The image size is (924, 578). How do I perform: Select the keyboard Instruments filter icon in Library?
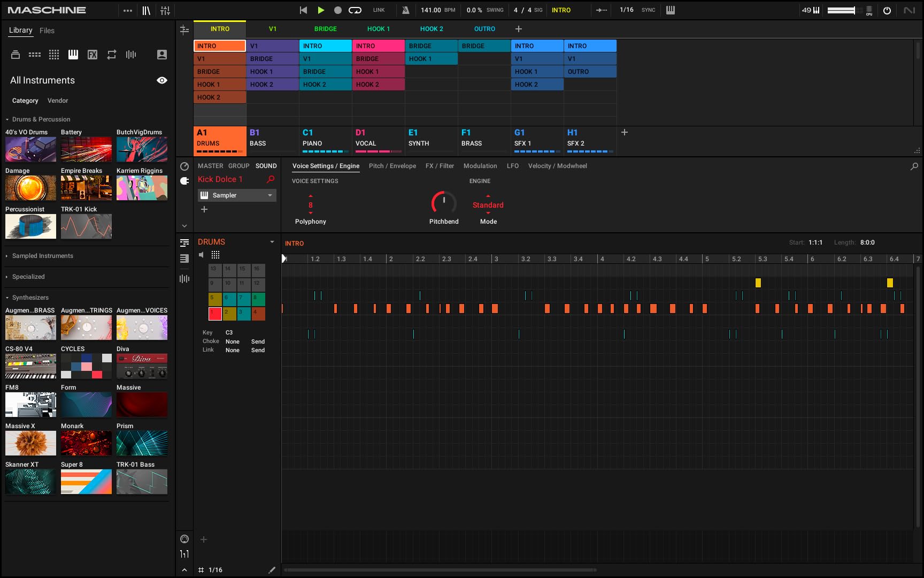(73, 54)
